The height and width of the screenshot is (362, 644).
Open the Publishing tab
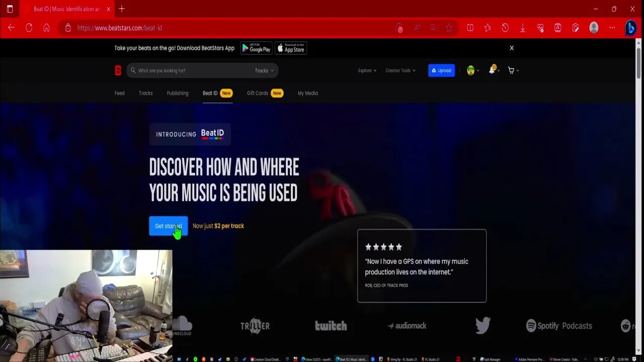tap(178, 93)
